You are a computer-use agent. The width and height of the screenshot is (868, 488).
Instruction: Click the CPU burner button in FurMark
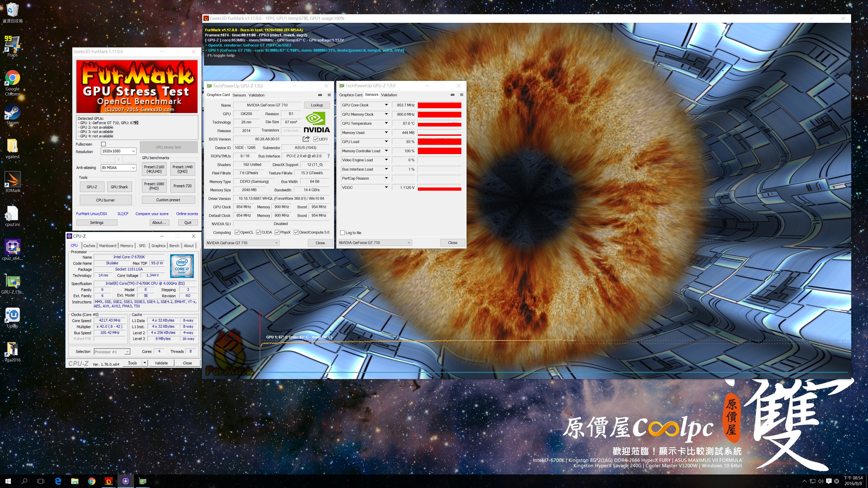click(x=106, y=200)
